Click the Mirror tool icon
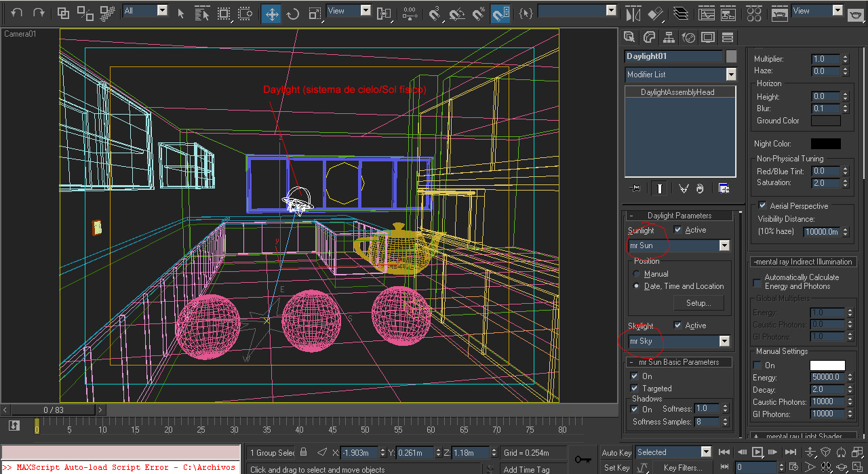The width and height of the screenshot is (868, 474). coord(633,14)
